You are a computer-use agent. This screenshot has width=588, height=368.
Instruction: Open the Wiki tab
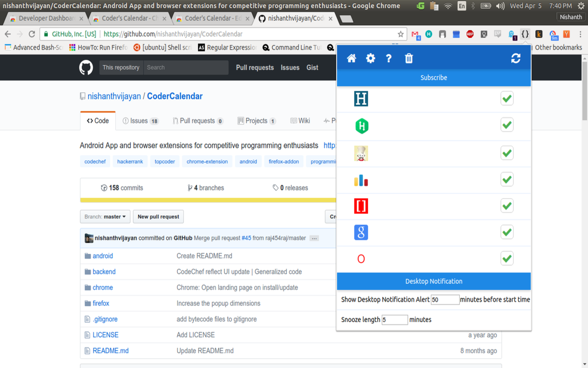[x=300, y=121]
